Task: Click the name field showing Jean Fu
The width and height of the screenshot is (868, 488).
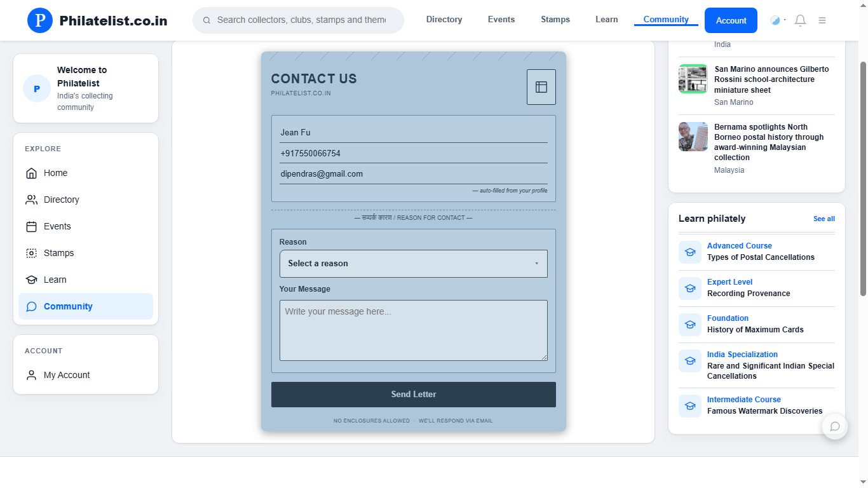Action: (x=414, y=133)
